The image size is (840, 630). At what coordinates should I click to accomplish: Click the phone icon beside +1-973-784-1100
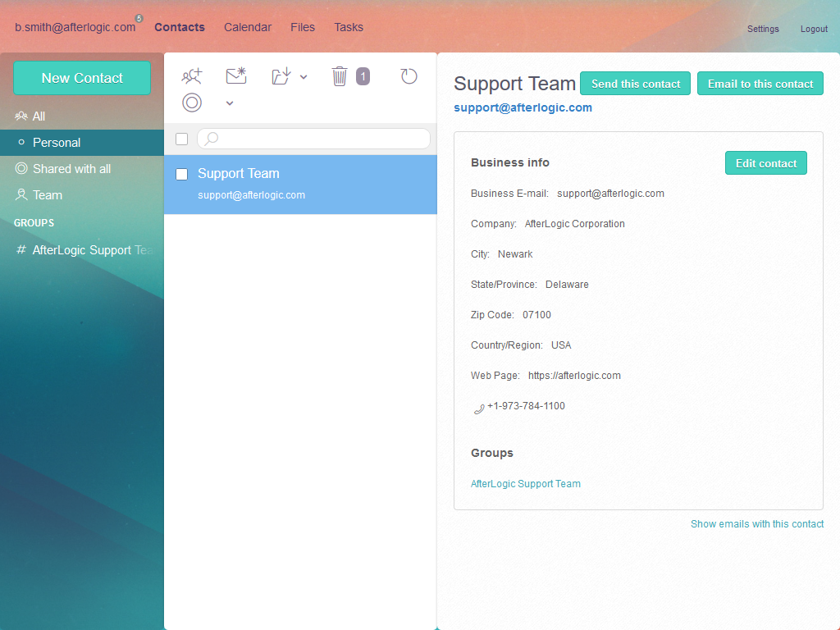[479, 408]
